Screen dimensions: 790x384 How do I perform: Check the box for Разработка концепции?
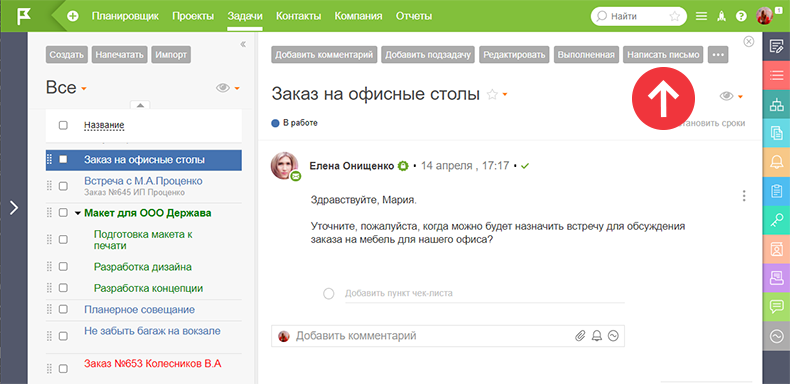click(63, 288)
